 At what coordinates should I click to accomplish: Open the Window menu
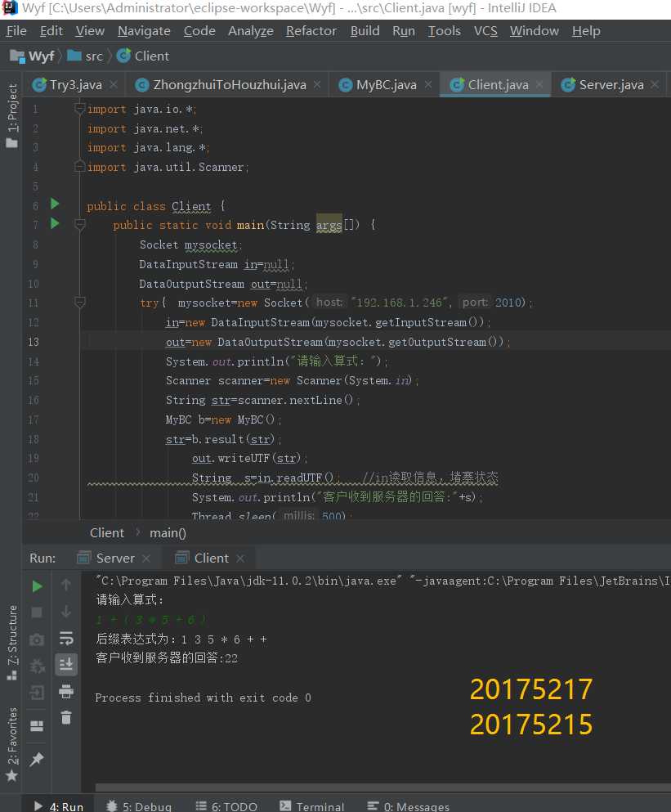(535, 31)
